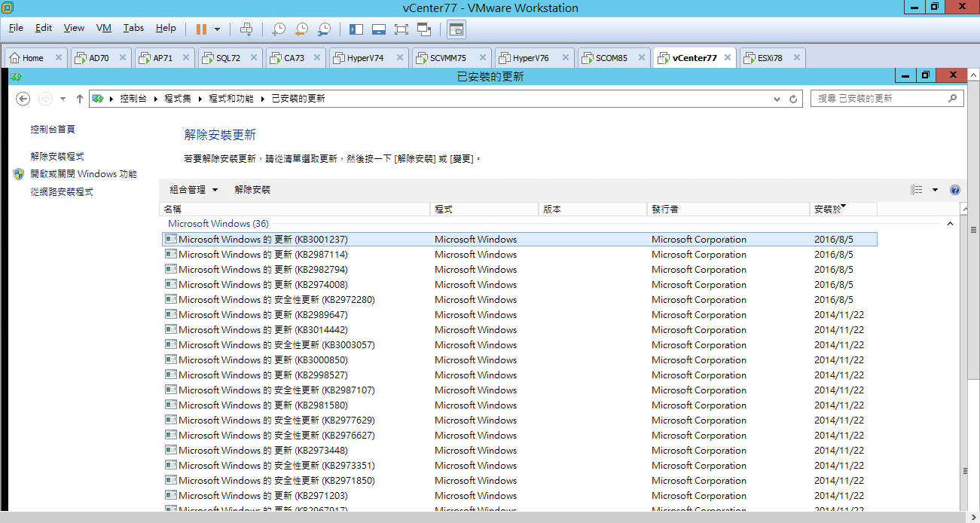This screenshot has width=980, height=523.
Task: Close the AD70 tab
Action: coord(122,58)
